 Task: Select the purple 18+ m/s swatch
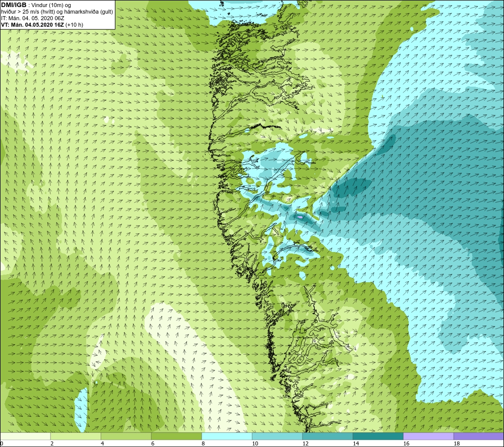click(x=479, y=436)
